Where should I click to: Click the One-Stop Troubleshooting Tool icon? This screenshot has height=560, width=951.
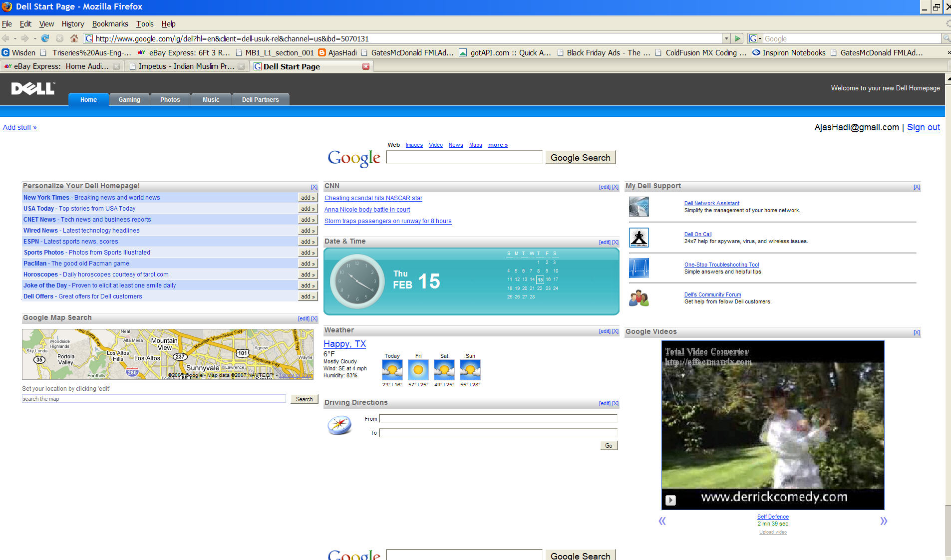pyautogui.click(x=638, y=268)
